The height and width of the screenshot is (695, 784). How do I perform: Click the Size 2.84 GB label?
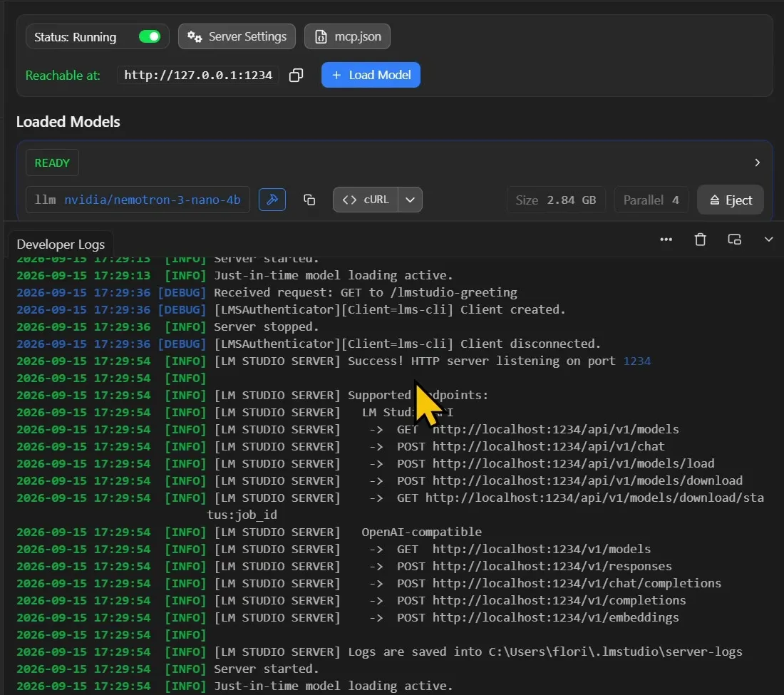[x=555, y=200]
